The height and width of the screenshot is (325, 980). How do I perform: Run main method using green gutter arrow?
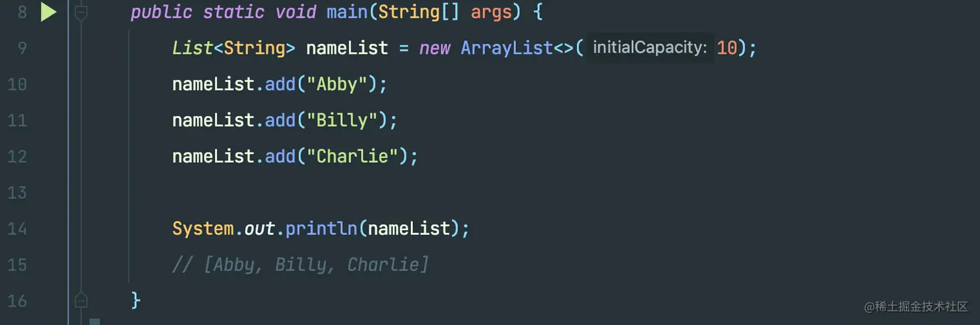49,12
